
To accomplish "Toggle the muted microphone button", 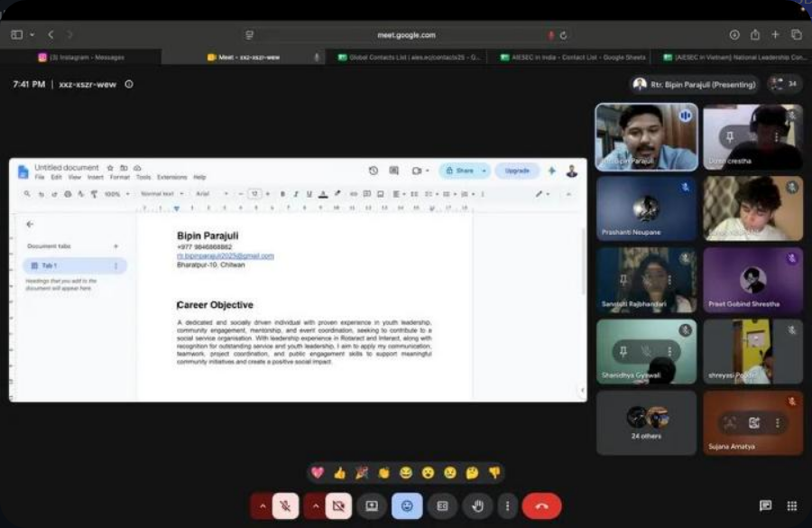I will tap(285, 505).
